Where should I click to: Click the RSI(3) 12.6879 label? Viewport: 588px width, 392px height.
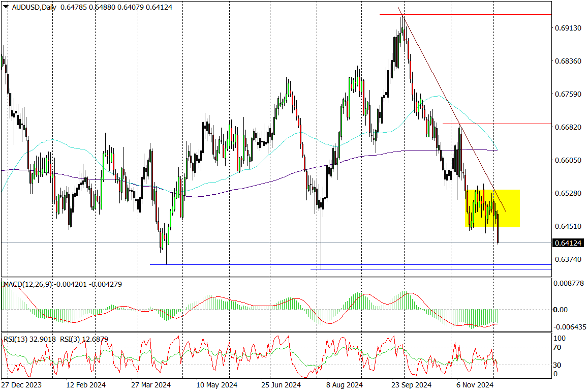84,339
